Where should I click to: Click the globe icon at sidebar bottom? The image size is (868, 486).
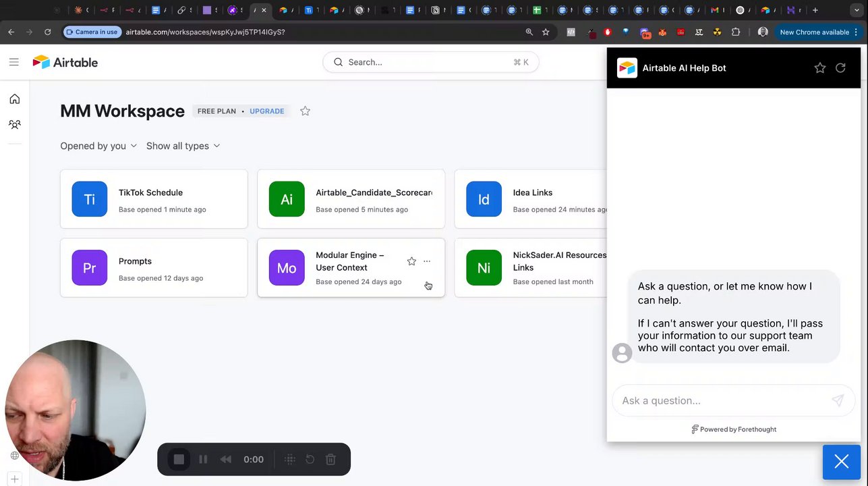[x=14, y=456]
